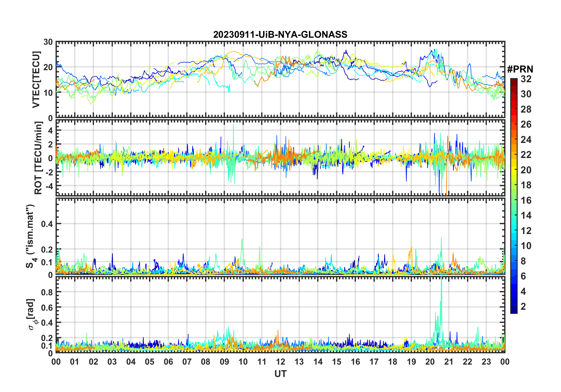Viewport: 561px width, 392px height.
Task: Select UT axis hour label 05
Action: [150, 362]
